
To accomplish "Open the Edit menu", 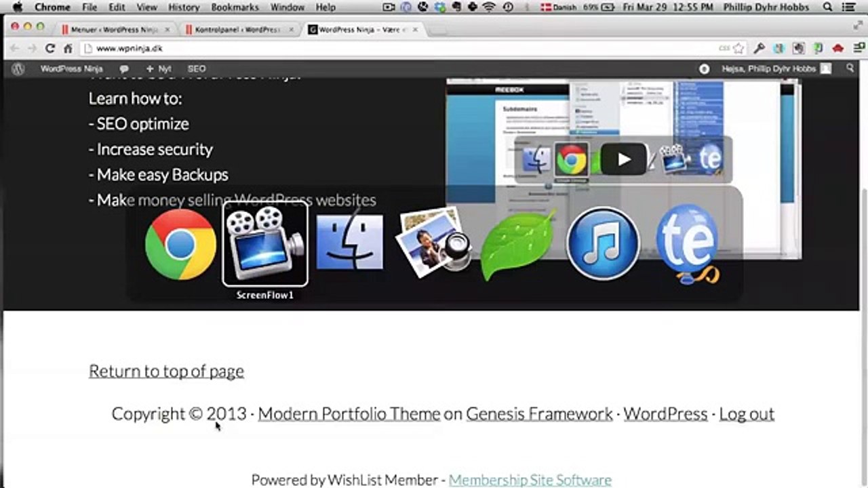I will (117, 7).
